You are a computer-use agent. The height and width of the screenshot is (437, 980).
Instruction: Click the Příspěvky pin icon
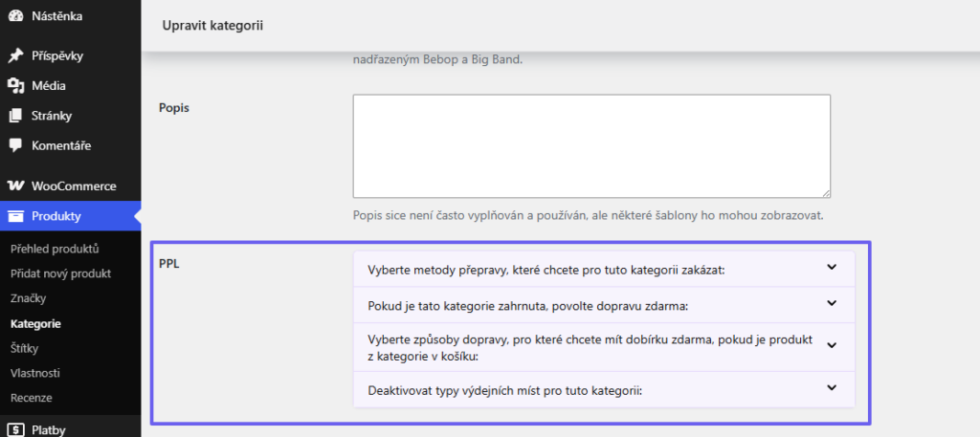click(15, 56)
